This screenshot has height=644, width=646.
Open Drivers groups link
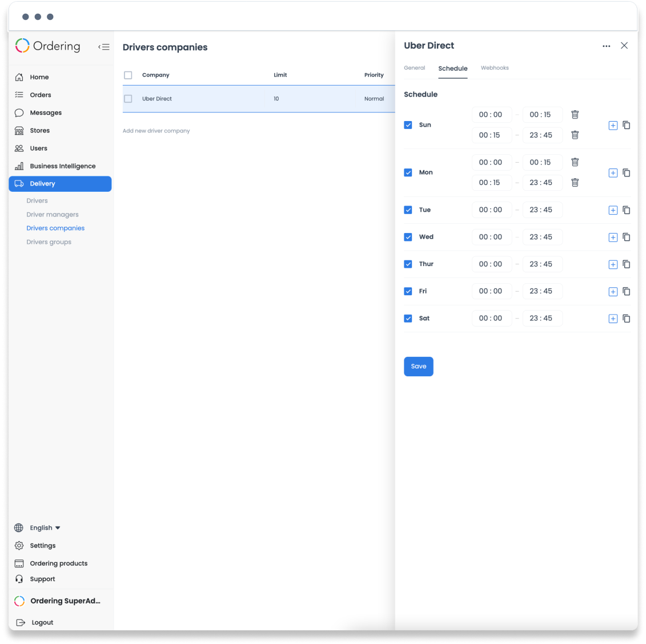point(49,242)
